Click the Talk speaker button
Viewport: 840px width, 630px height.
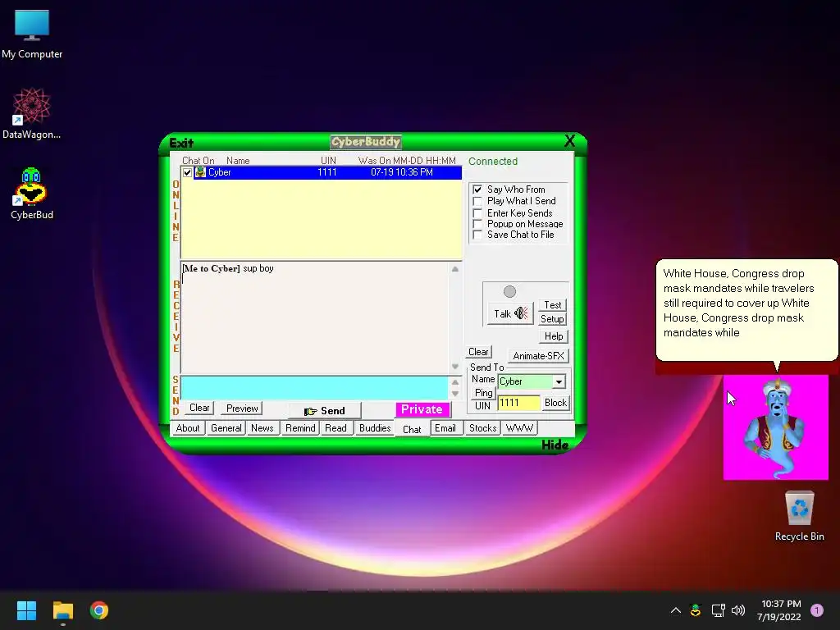coord(510,314)
